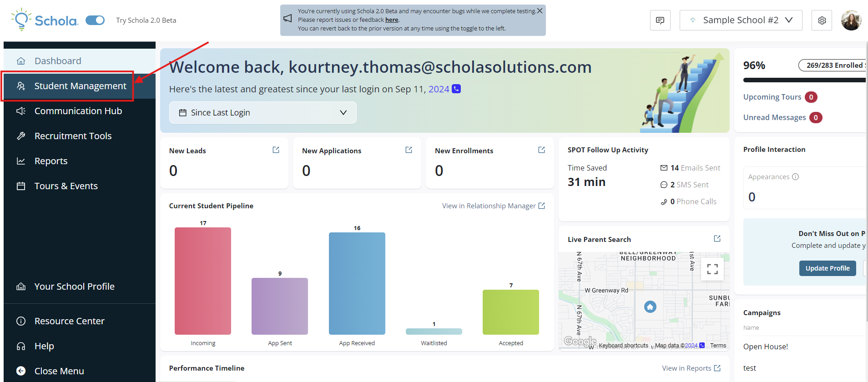This screenshot has height=382, width=868.
Task: Click the Close Menu arrow icon
Action: [21, 371]
